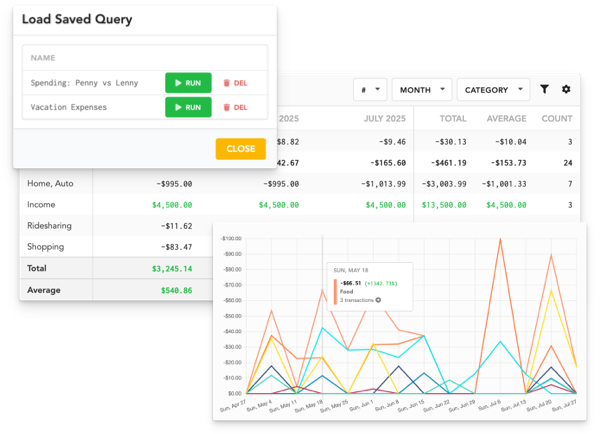Screen dimensions: 600x434
Task: Click the -$83.47 Shopping cell
Action: tap(176, 247)
